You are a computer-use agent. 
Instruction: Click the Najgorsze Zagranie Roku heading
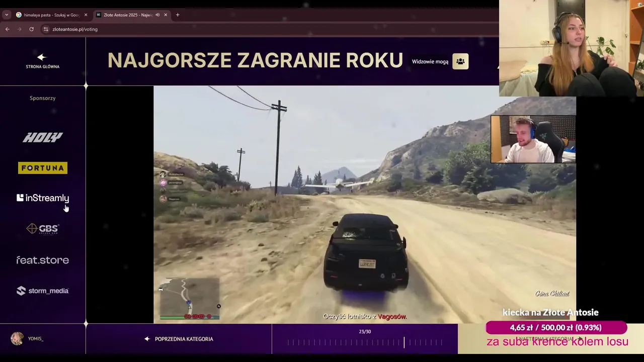click(x=255, y=60)
